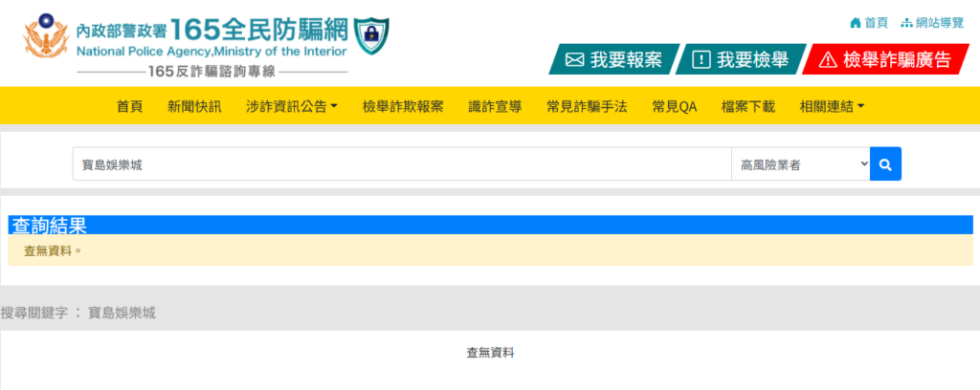Expand the 相關連結 dropdown menu
Image resolution: width=980 pixels, height=390 pixels.
(833, 107)
